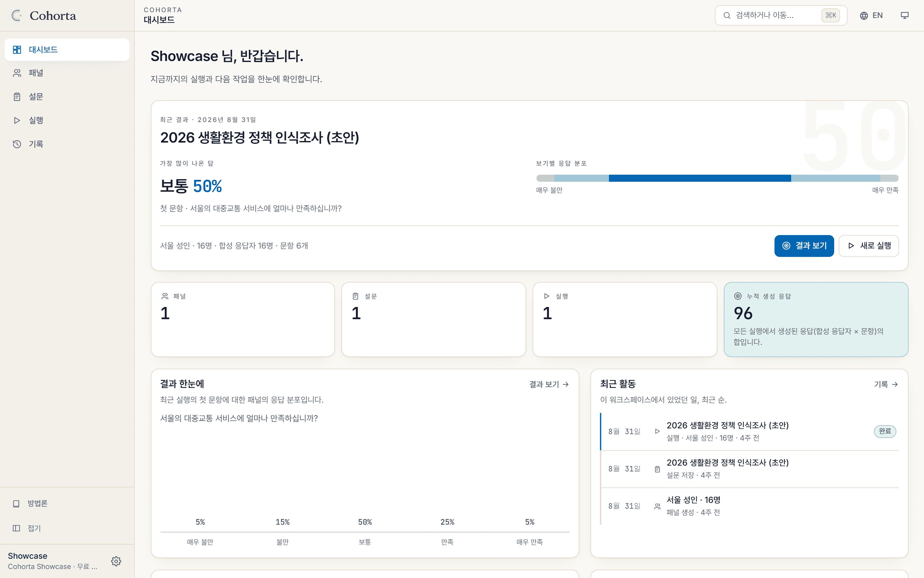Open the 방법론 page
Image resolution: width=924 pixels, height=578 pixels.
[x=67, y=504]
